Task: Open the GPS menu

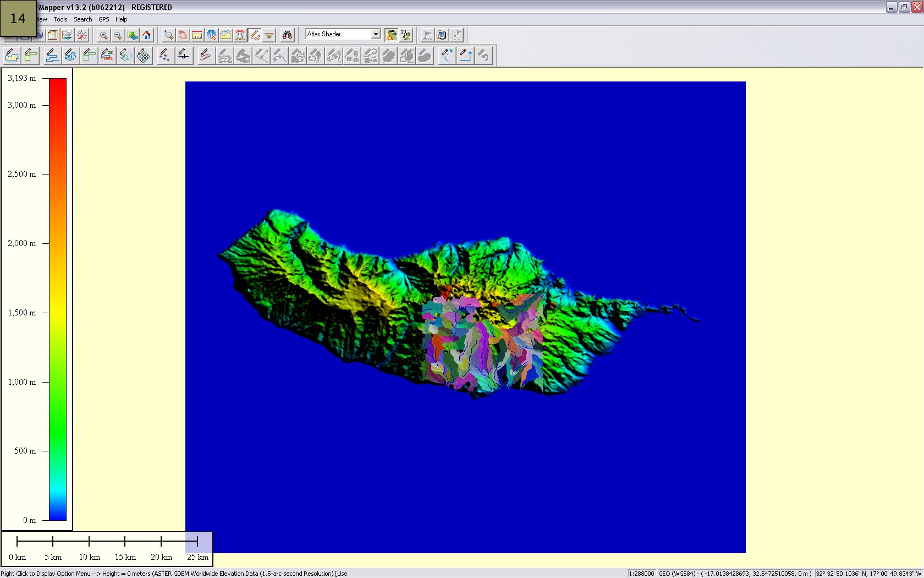Action: [104, 19]
